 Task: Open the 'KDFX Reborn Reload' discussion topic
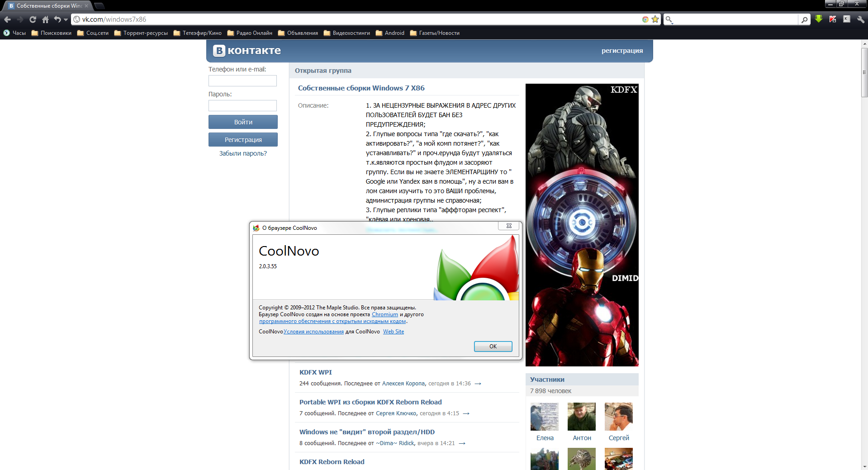click(x=332, y=462)
